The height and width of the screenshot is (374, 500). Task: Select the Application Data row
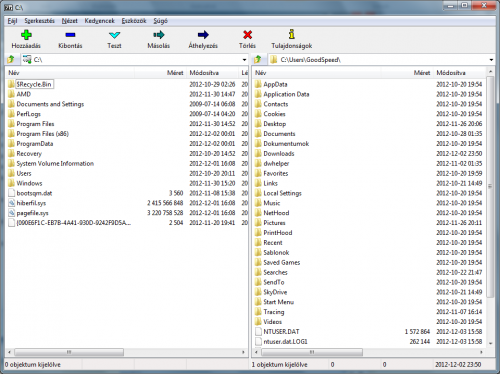click(x=370, y=94)
